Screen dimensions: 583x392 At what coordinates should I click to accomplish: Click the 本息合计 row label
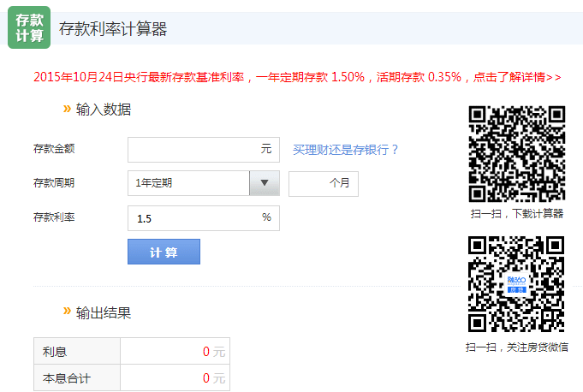tap(67, 378)
